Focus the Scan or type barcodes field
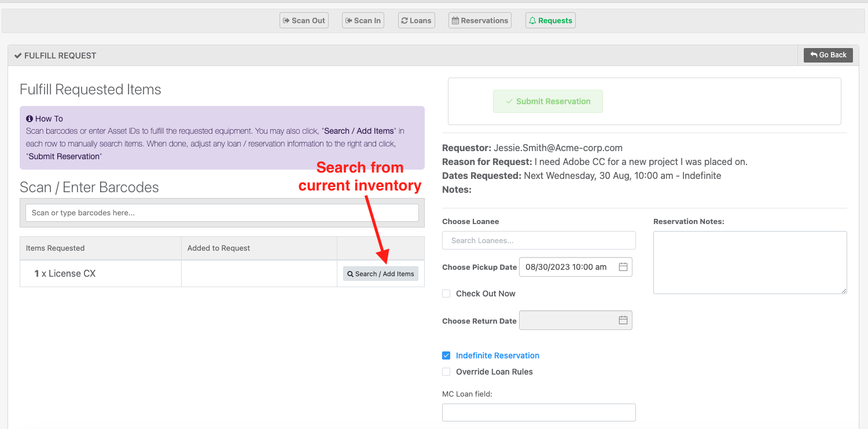This screenshot has width=868, height=429. click(222, 212)
